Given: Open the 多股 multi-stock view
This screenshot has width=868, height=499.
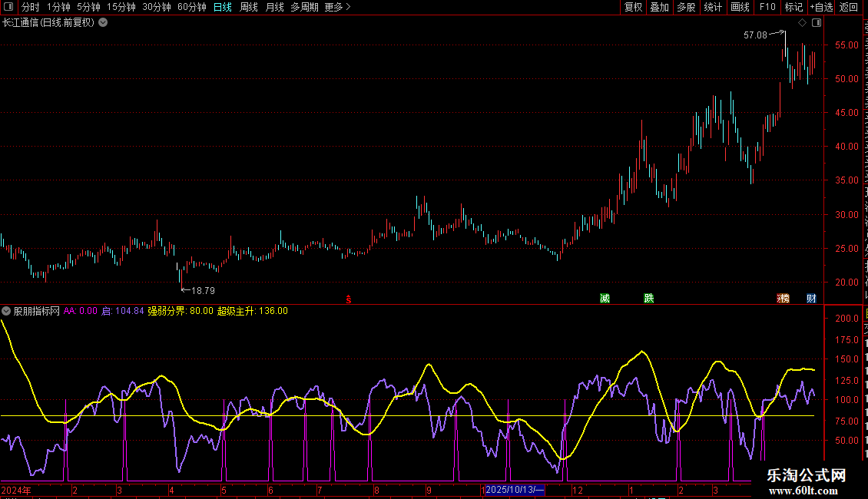Looking at the screenshot, I should point(687,7).
